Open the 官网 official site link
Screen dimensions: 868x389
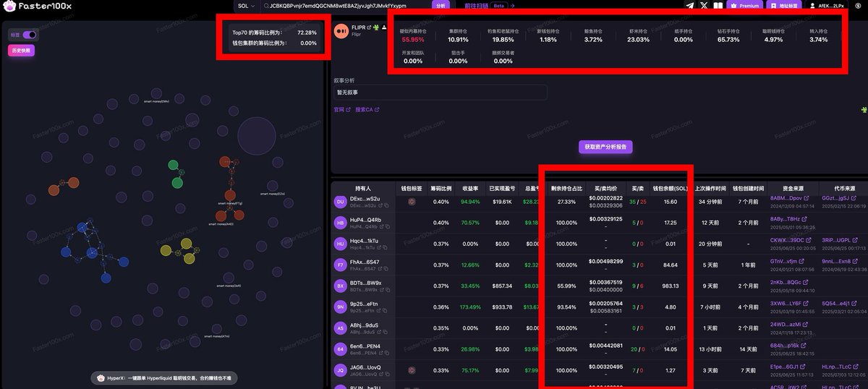coord(341,110)
